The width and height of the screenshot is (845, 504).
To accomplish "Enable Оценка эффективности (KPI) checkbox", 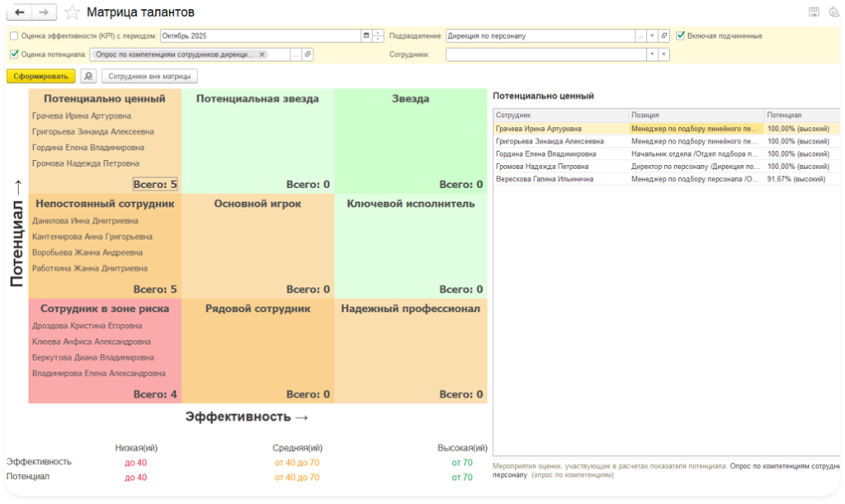I will click(14, 36).
